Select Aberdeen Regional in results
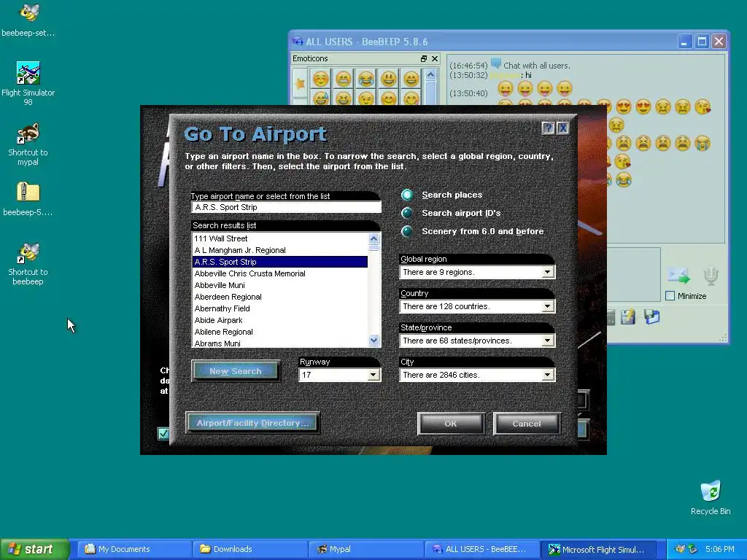The width and height of the screenshot is (747, 560). tap(280, 297)
